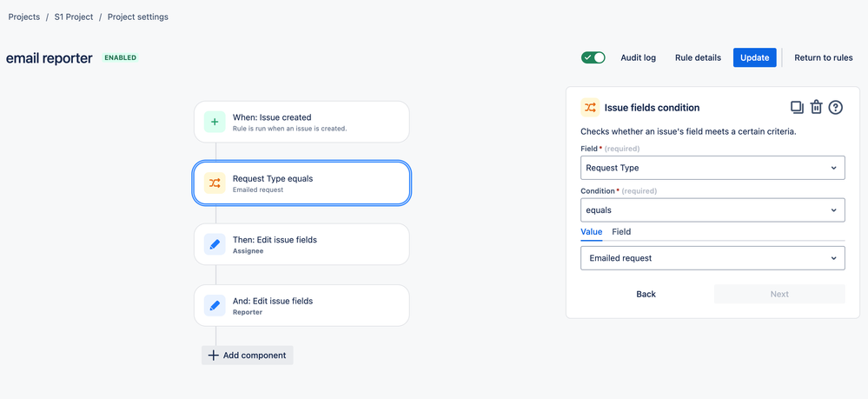Click the orange shuffle condition icon in rule flow

click(215, 183)
